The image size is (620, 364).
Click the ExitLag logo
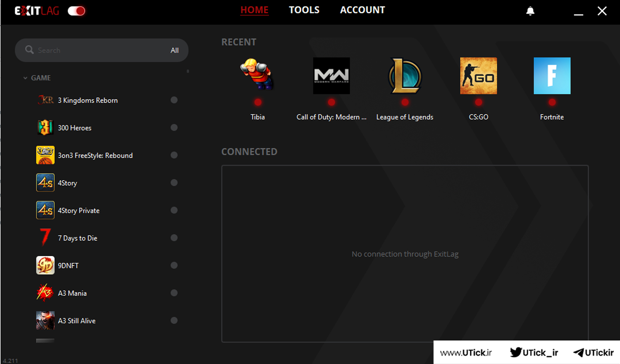37,11
